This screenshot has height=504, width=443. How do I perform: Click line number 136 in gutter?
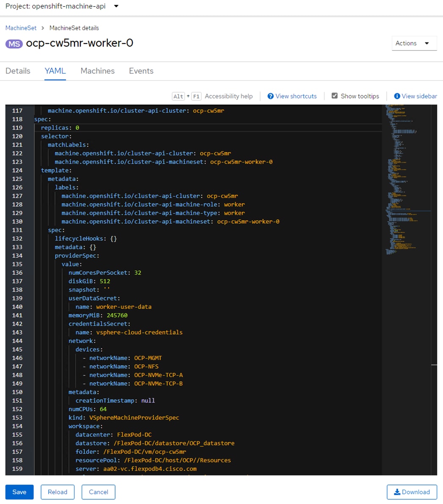(x=17, y=273)
